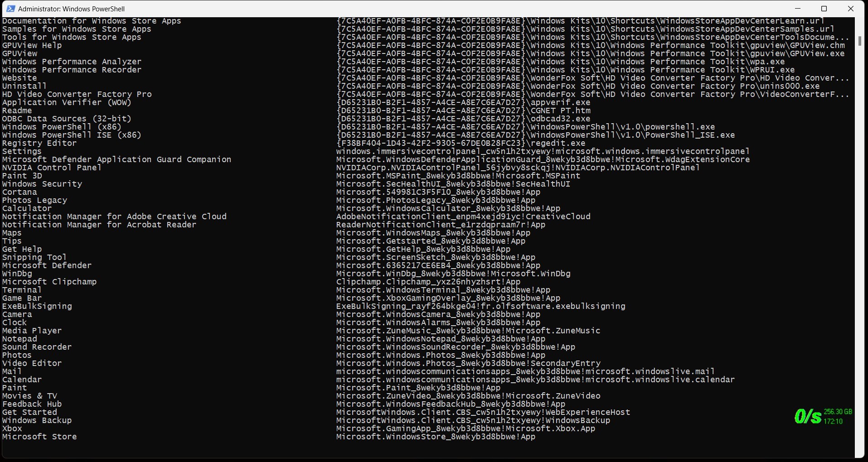Viewport: 868px width, 462px height.
Task: Click the 'Snipping Tool' name
Action: point(35,257)
